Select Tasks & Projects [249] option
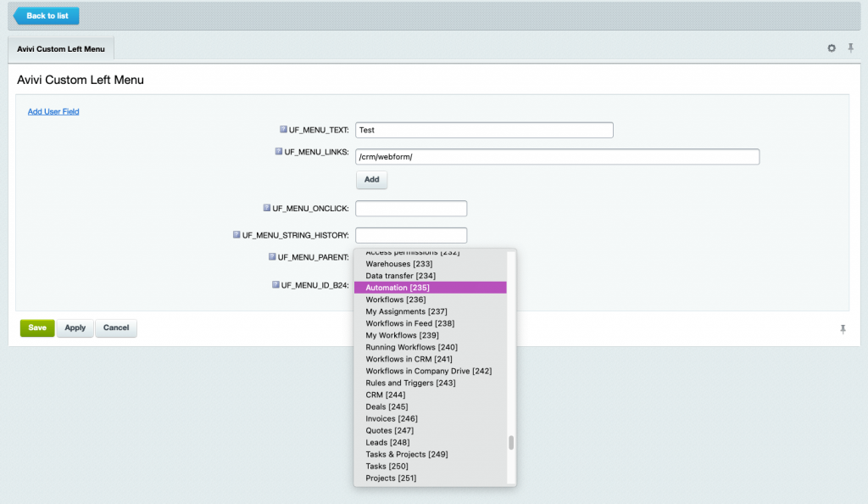The image size is (868, 504). pos(431,455)
